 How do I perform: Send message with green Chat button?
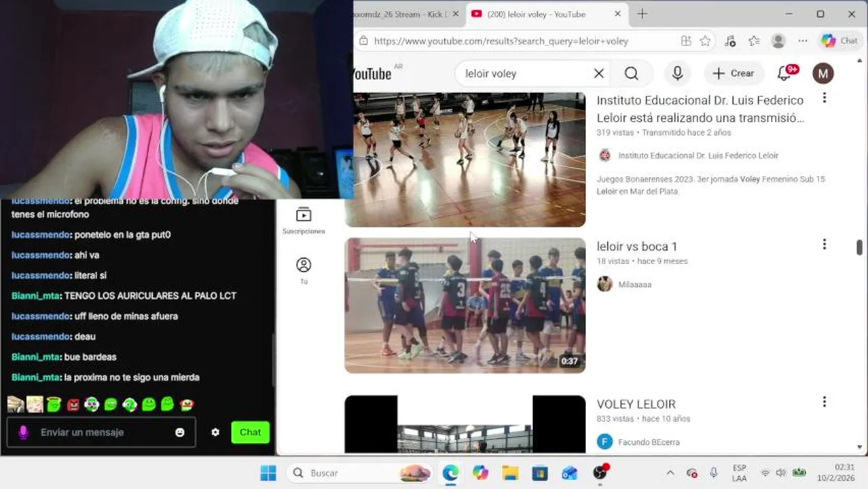[x=250, y=432]
